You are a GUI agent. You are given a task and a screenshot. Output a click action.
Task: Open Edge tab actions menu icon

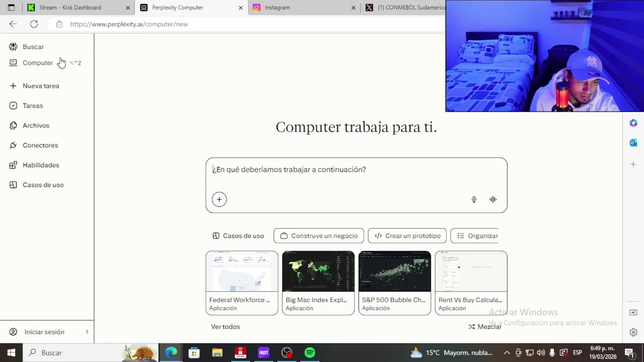(11, 8)
